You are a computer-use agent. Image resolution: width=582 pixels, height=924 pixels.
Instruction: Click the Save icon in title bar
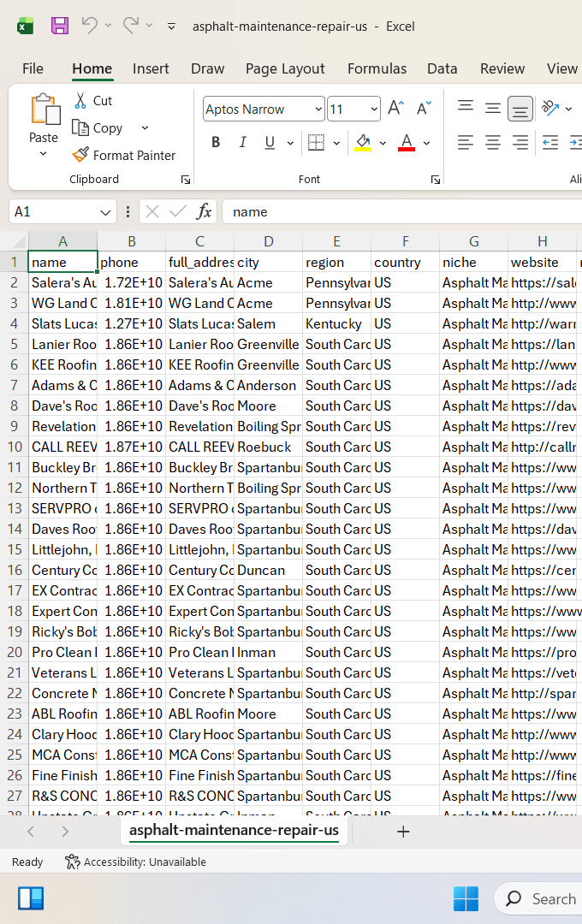[60, 26]
